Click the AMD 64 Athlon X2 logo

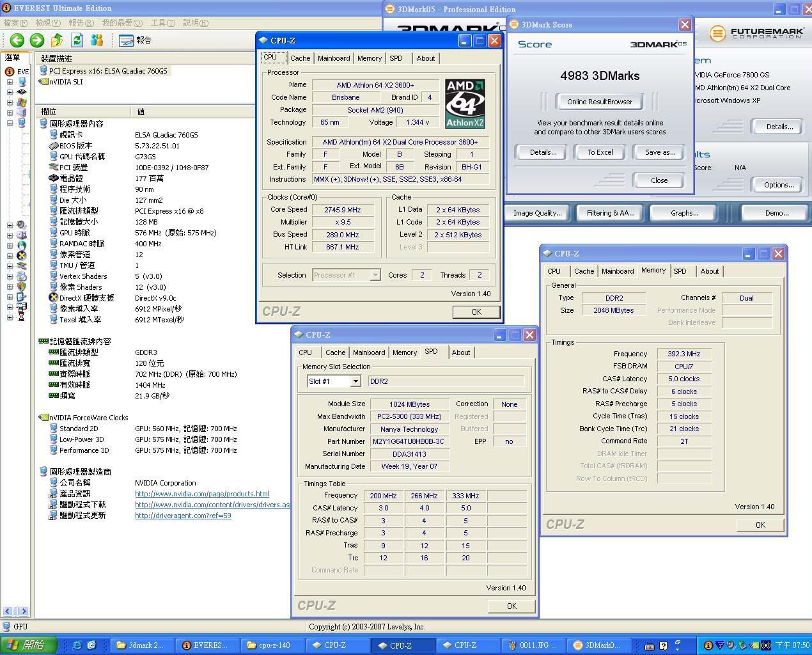[465, 104]
